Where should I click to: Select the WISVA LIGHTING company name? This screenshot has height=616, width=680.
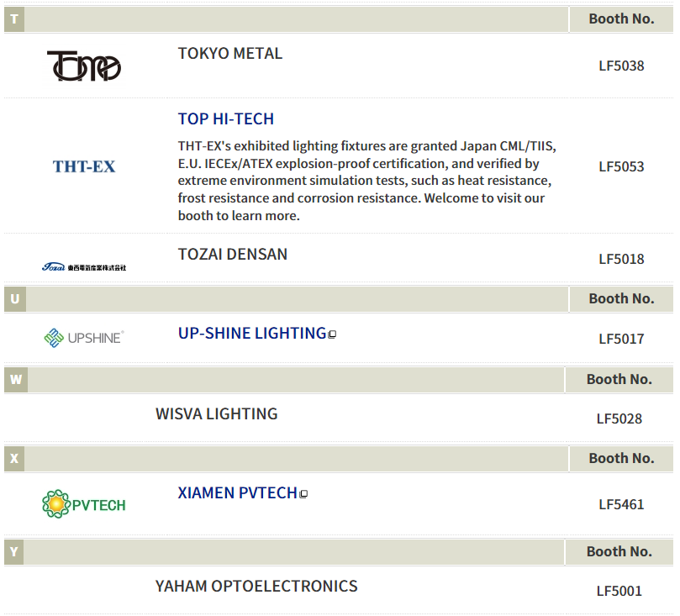[x=216, y=413]
